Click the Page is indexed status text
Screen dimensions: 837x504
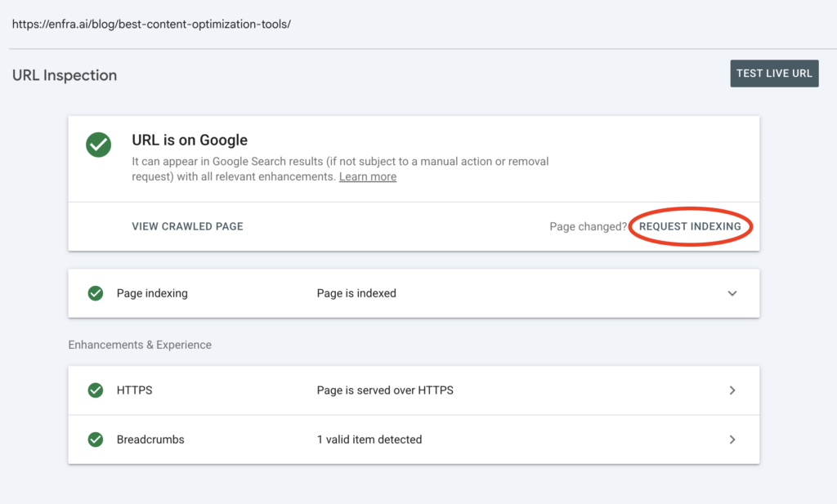pyautogui.click(x=356, y=293)
